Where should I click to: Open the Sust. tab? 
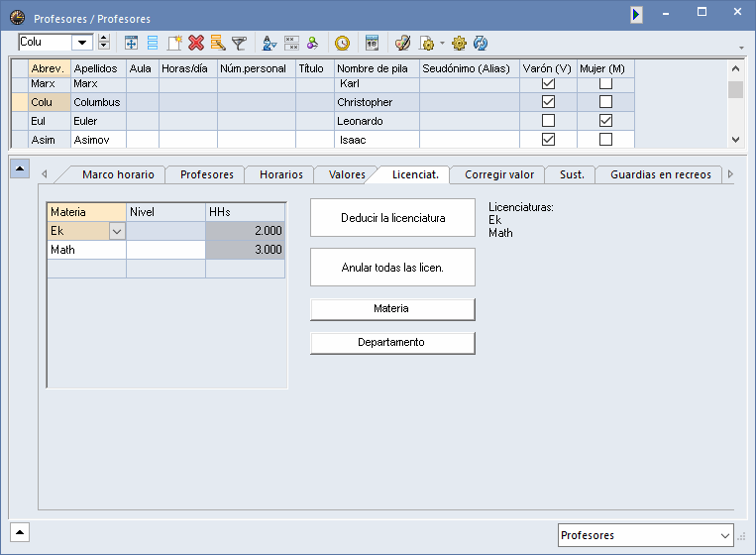[572, 174]
